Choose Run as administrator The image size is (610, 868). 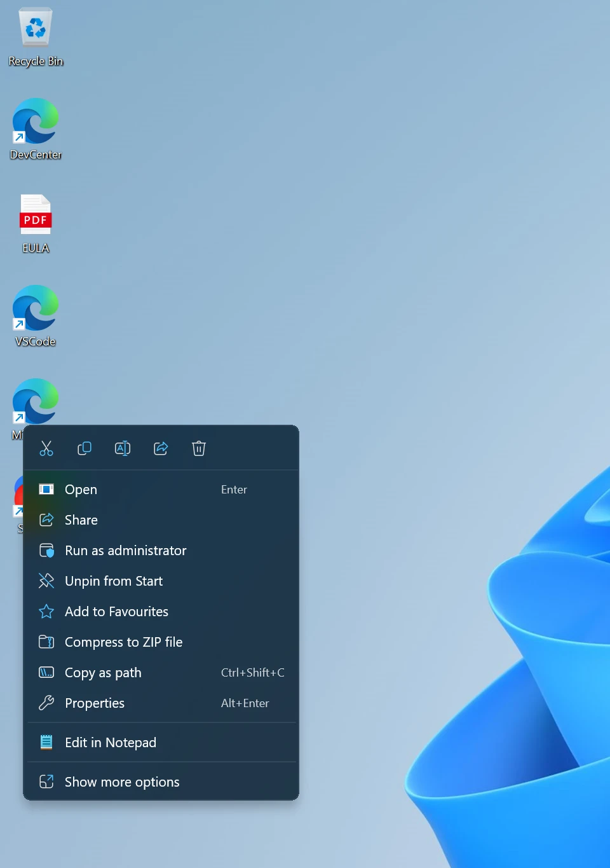(x=125, y=550)
